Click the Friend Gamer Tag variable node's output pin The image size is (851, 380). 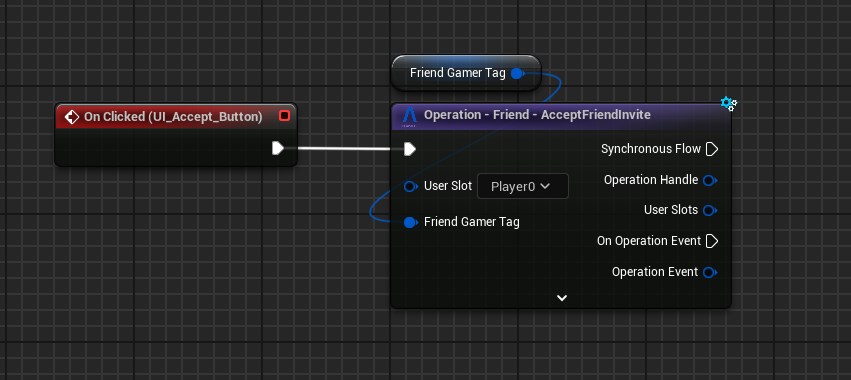click(x=518, y=73)
